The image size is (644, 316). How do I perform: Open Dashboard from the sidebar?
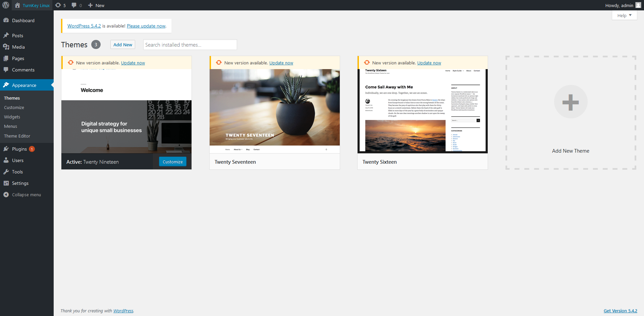click(23, 20)
